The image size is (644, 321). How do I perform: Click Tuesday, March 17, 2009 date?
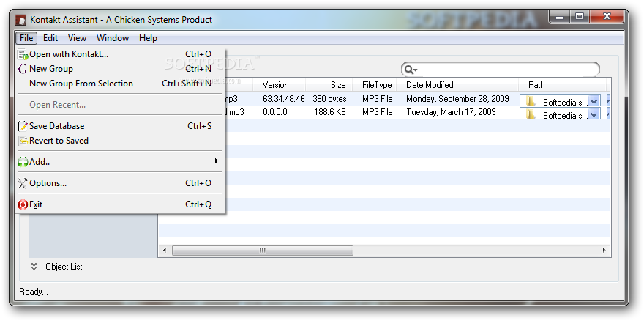coord(451,112)
